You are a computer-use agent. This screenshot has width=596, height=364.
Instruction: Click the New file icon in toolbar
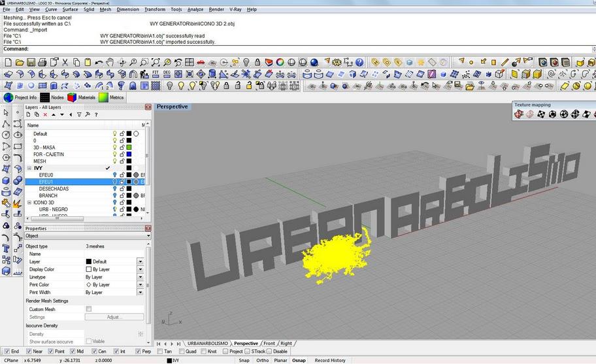coord(8,62)
